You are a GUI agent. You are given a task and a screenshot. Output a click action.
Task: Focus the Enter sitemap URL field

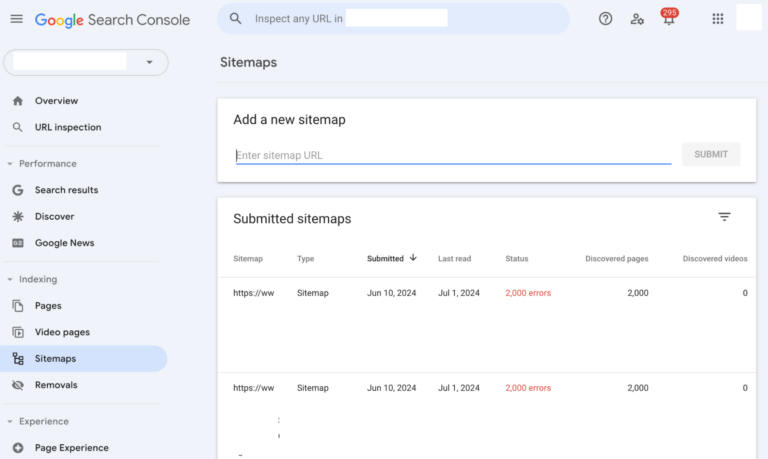point(454,155)
